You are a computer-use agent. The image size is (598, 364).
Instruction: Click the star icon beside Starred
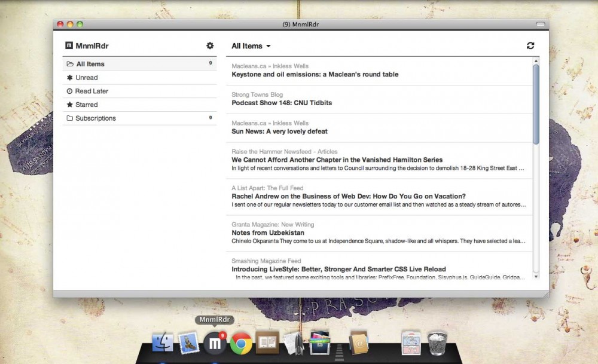coord(70,105)
